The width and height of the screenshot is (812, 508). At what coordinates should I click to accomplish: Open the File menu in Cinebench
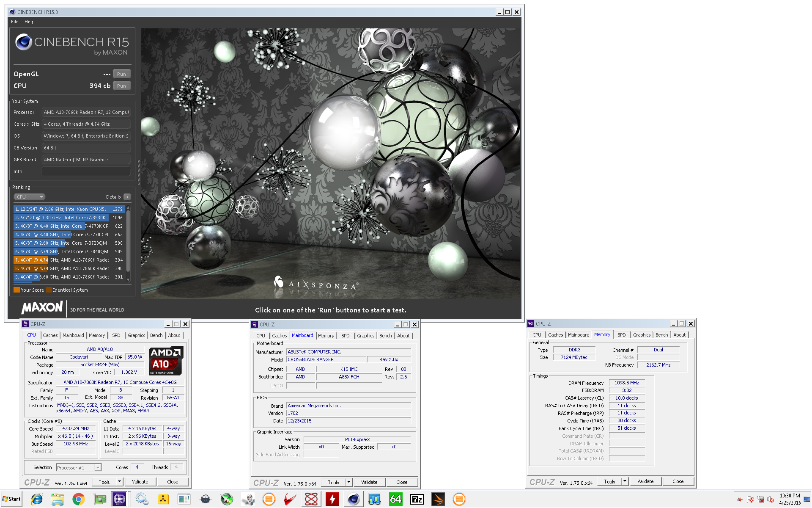pos(15,22)
